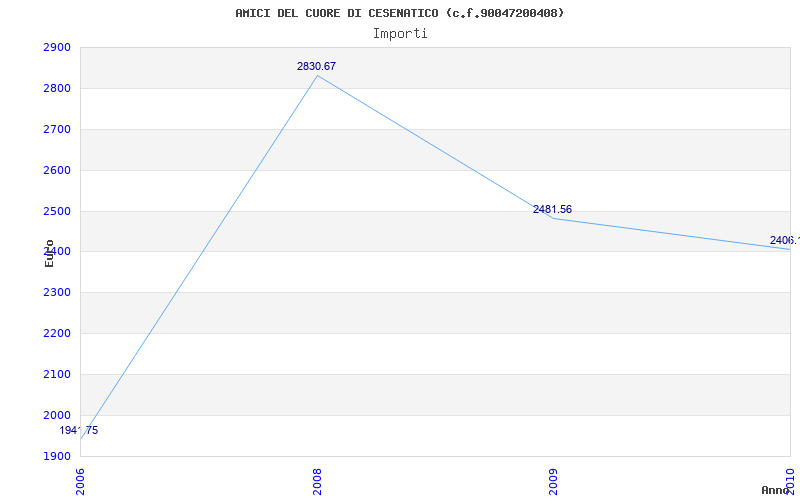The width and height of the screenshot is (800, 500).
Task: Click the 2600 y-axis tick label
Action: tap(57, 170)
